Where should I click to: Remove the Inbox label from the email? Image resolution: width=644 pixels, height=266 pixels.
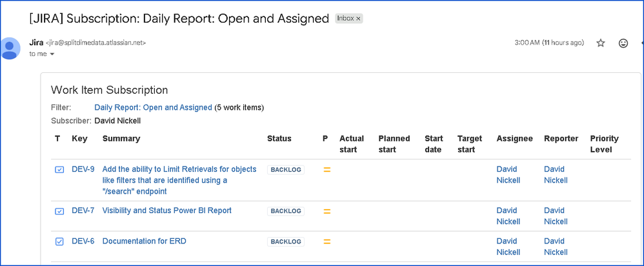pyautogui.click(x=359, y=19)
